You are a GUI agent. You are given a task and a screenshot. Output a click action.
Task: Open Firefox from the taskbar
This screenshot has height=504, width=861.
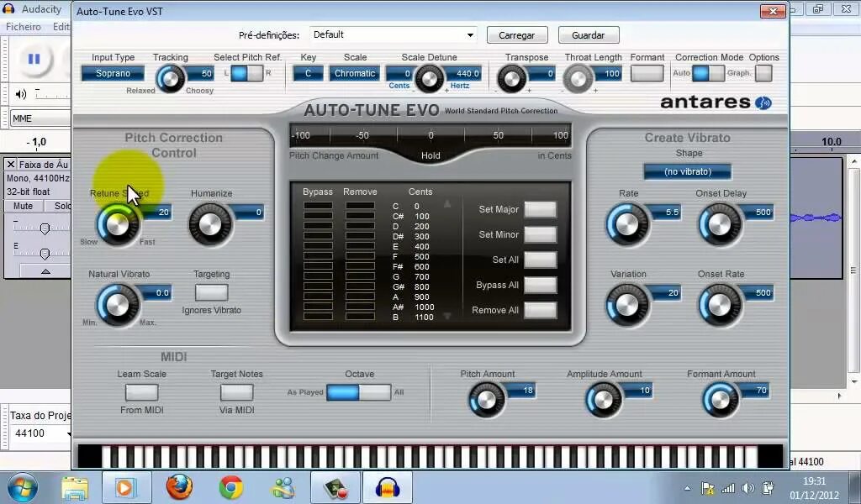179,487
